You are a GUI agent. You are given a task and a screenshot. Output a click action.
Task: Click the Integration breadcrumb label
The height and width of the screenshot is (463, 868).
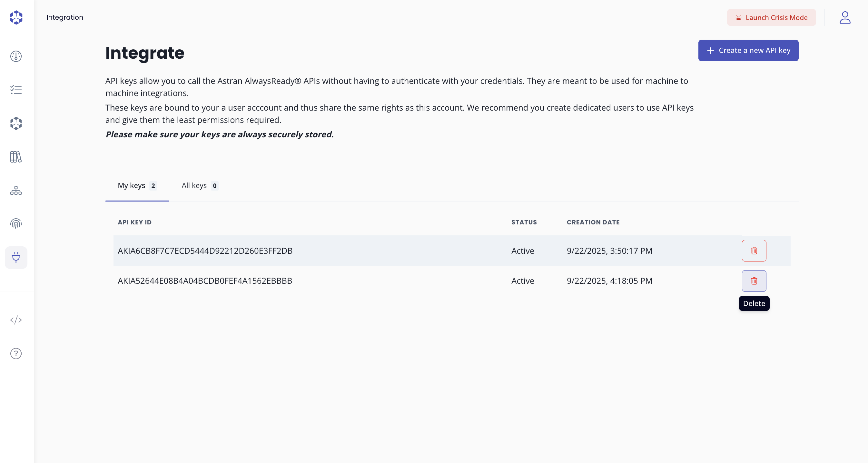65,17
